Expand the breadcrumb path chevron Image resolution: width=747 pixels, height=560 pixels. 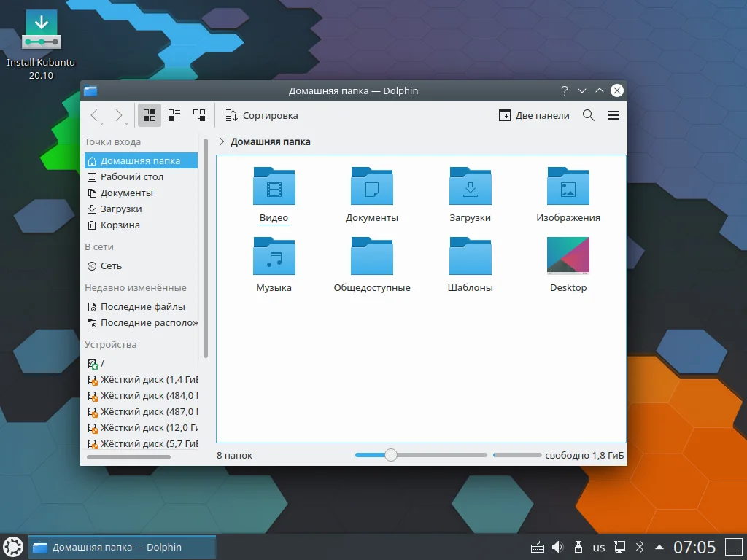tap(222, 142)
